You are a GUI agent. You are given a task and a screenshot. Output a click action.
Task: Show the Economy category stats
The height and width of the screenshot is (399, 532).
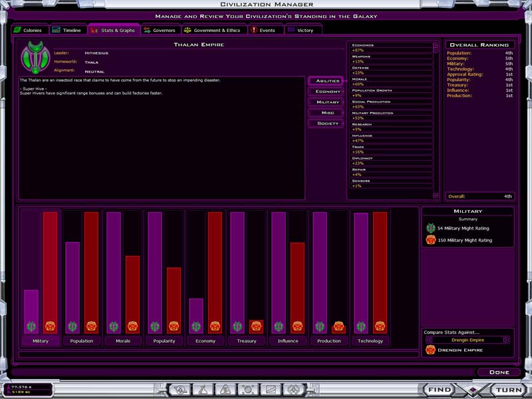[x=326, y=92]
